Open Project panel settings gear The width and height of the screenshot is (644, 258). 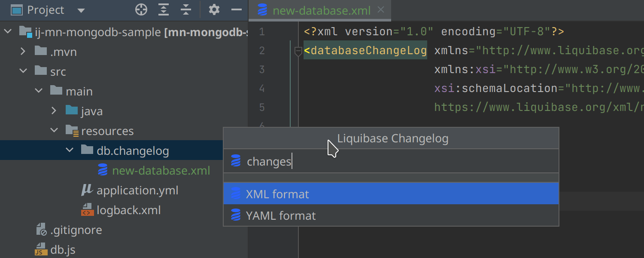point(214,10)
